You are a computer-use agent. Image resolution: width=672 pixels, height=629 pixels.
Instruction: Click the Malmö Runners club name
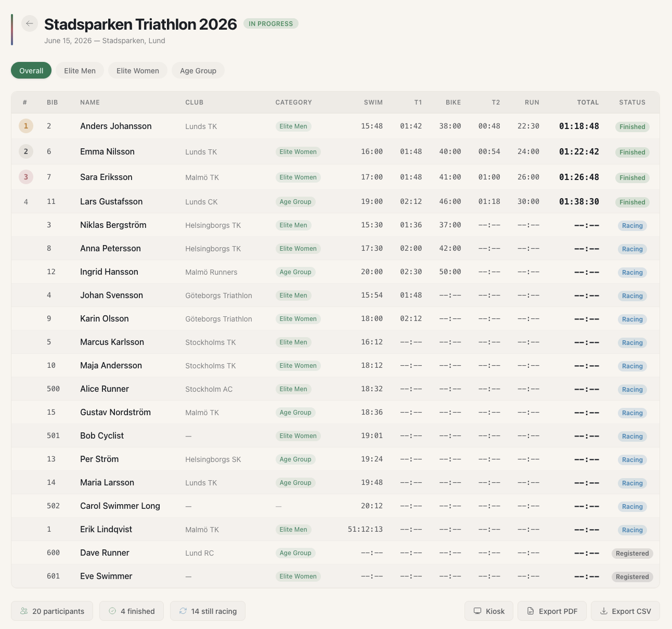(x=211, y=272)
